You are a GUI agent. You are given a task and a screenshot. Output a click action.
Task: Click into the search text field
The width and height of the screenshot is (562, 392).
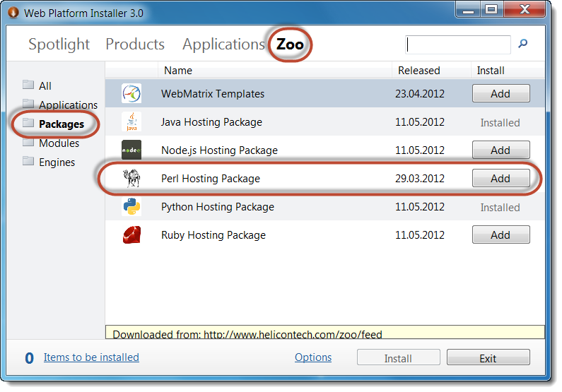458,44
